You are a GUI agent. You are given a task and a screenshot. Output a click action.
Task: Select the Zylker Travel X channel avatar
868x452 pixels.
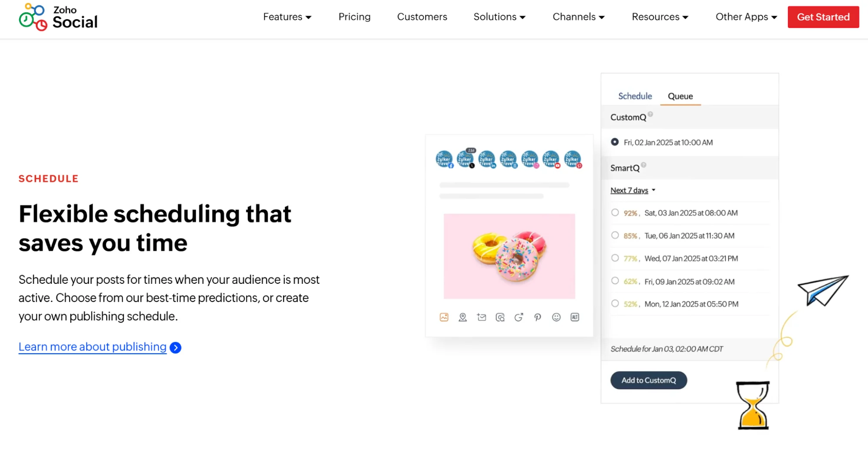click(x=465, y=159)
